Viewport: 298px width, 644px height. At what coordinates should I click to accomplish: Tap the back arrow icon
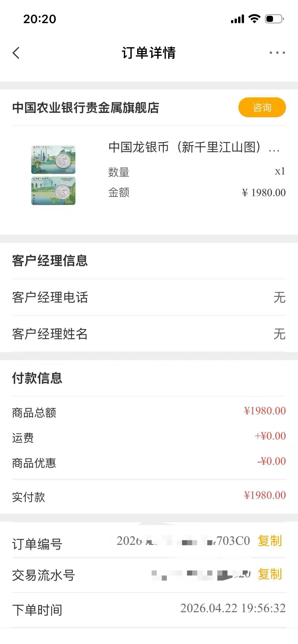point(16,53)
